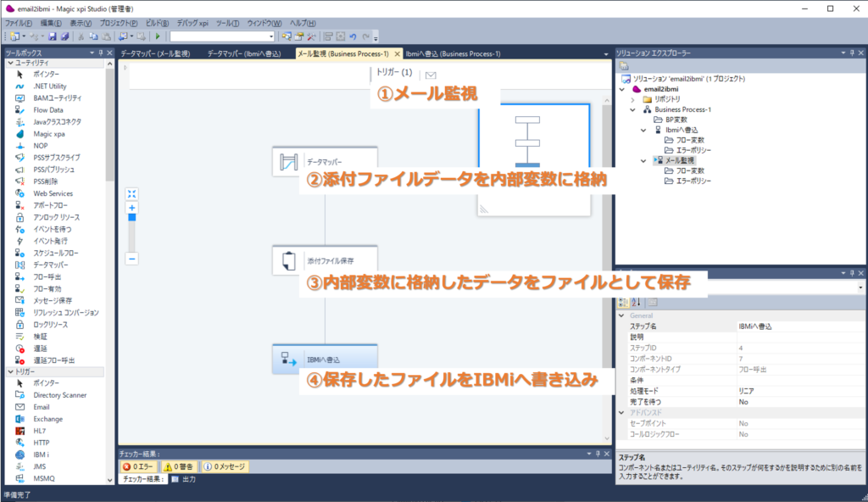Image resolution: width=868 pixels, height=502 pixels.
Task: Click the Copy icon in the toolbar
Action: tap(93, 36)
